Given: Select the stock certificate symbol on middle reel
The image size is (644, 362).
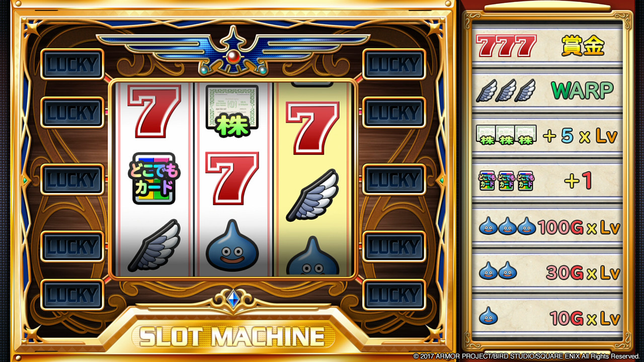Looking at the screenshot, I should click(x=232, y=111).
